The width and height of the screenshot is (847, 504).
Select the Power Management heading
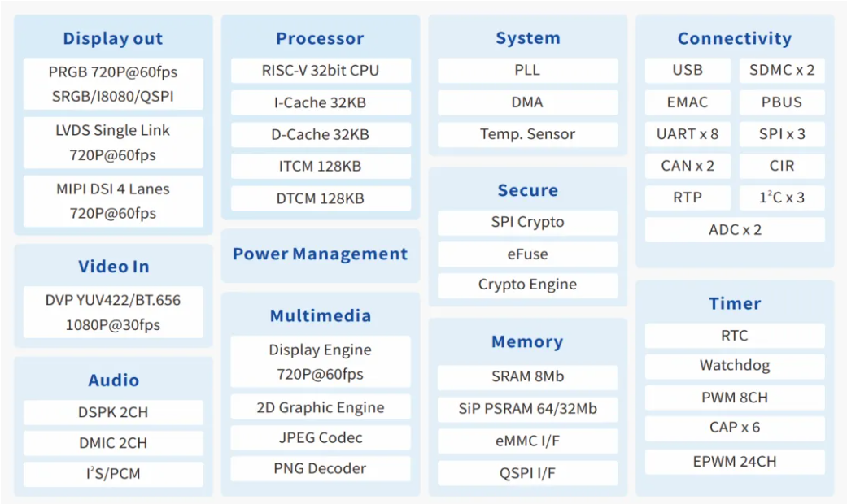click(321, 254)
